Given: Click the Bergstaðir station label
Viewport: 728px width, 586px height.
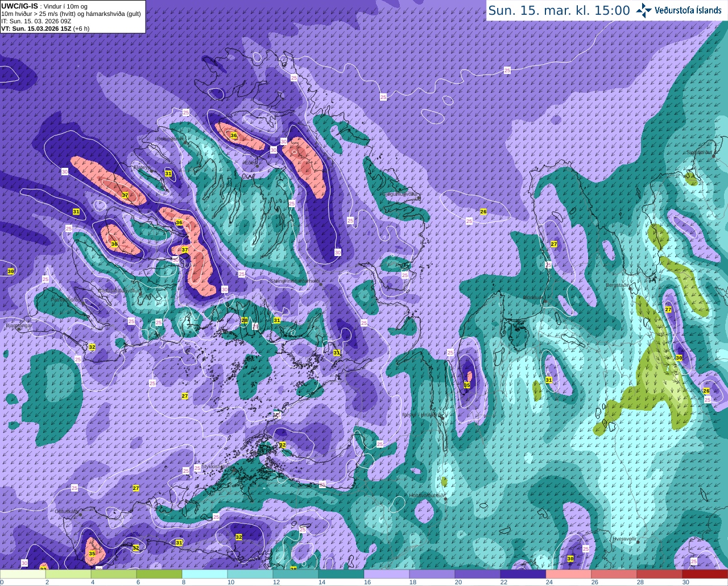Looking at the screenshot, I should click(x=618, y=284).
